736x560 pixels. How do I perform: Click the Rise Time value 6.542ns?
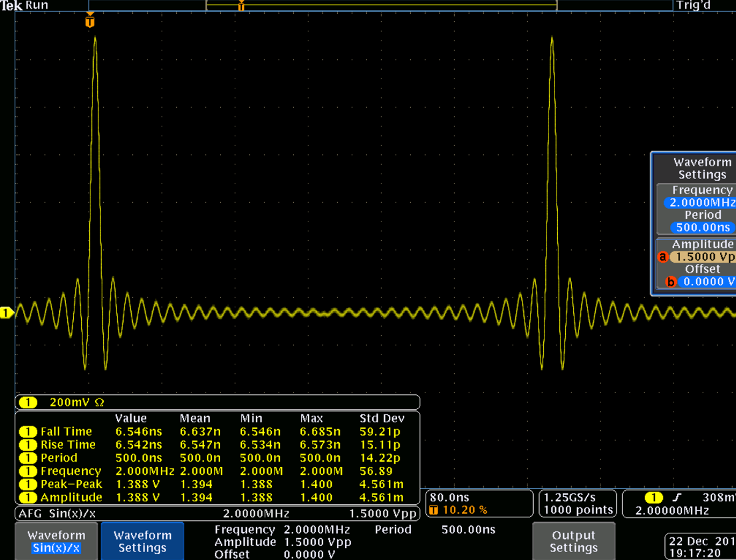[138, 445]
